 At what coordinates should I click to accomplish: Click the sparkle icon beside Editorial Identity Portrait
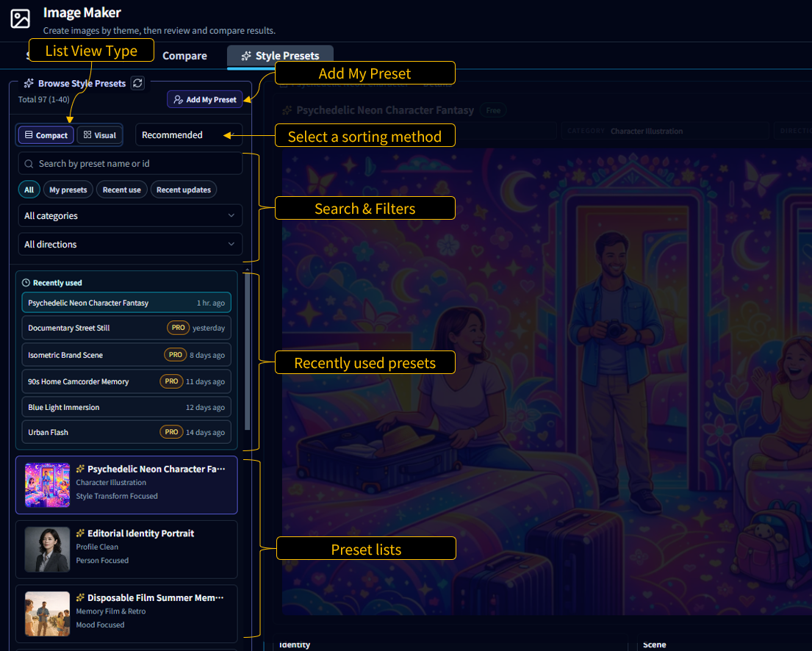tap(82, 533)
